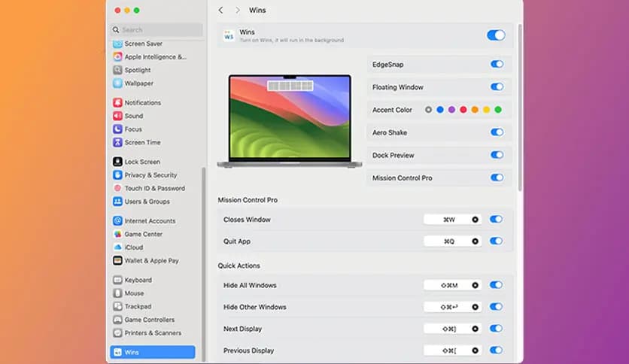Click the Users & Groups icon
Viewport: 629px width, 364px height.
[x=117, y=202]
